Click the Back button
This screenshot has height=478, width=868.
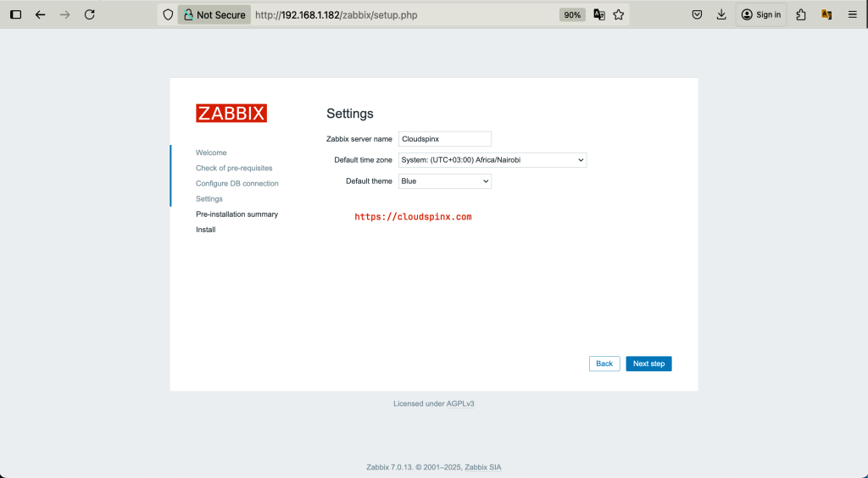click(604, 364)
